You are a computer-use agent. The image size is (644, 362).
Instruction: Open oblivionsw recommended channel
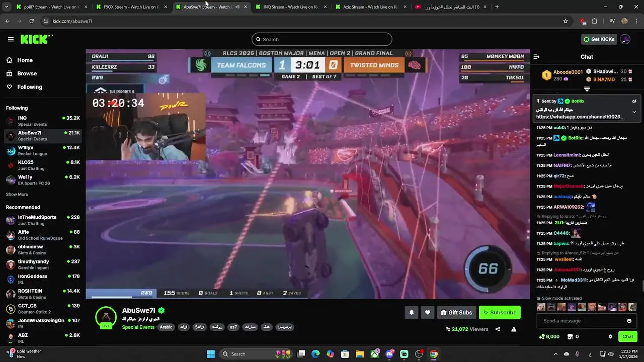(x=43, y=249)
